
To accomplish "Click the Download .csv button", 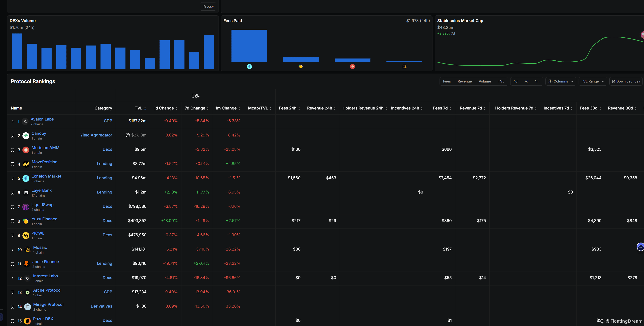I will click(626, 81).
